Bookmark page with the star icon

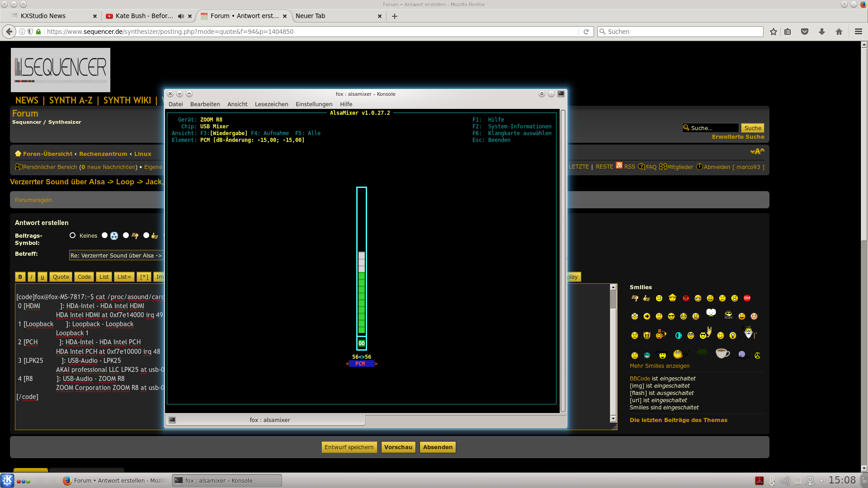[774, 32]
